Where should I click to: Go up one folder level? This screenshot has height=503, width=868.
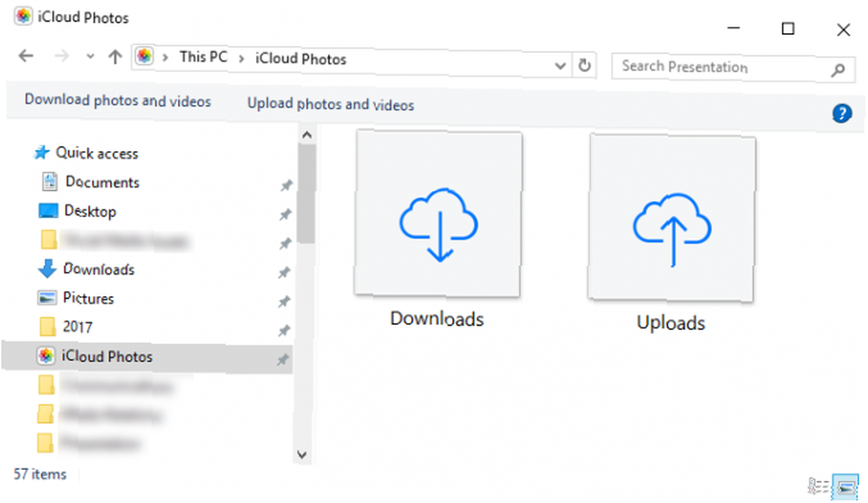[x=115, y=56]
